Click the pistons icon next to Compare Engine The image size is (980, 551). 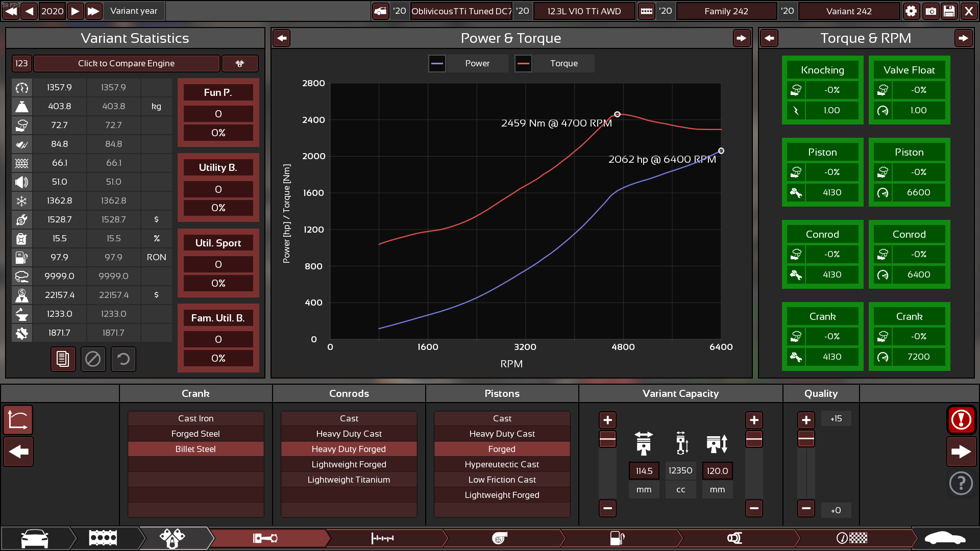coord(240,63)
